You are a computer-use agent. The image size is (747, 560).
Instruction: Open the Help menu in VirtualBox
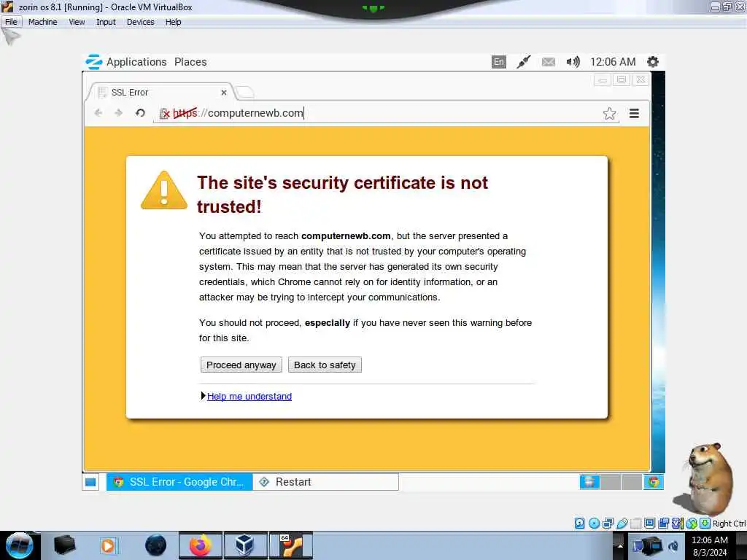tap(174, 22)
